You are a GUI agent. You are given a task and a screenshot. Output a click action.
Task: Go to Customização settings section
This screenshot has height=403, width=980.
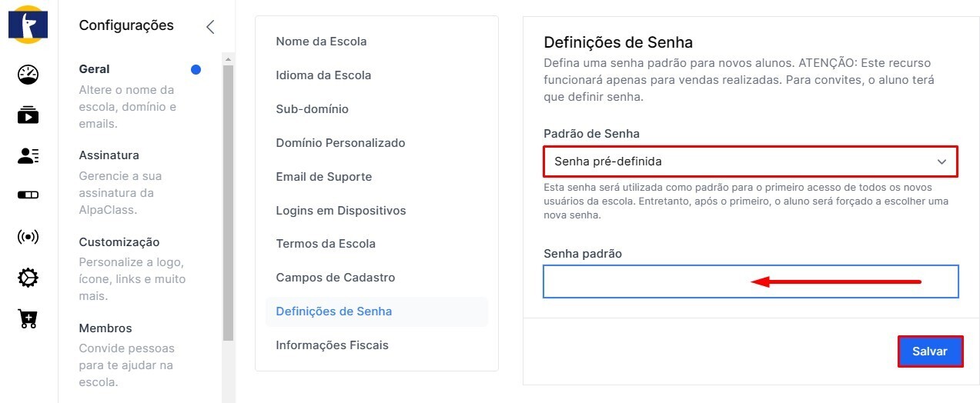click(119, 242)
